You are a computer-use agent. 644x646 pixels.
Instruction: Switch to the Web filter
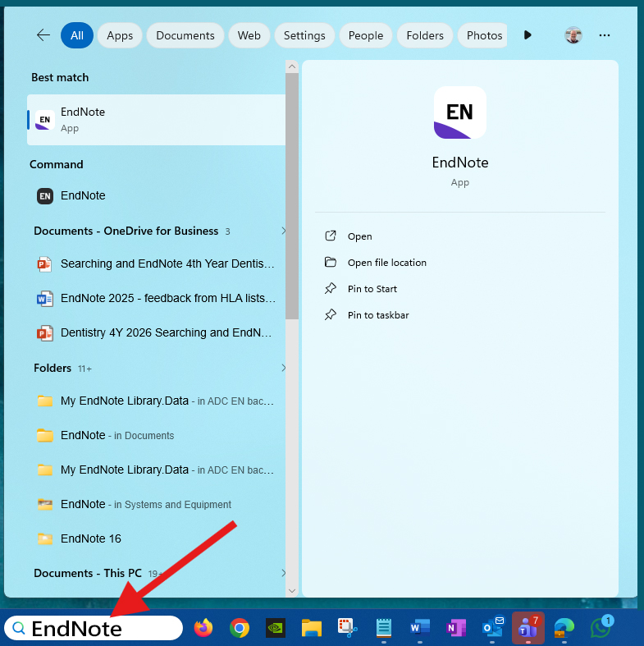tap(249, 35)
